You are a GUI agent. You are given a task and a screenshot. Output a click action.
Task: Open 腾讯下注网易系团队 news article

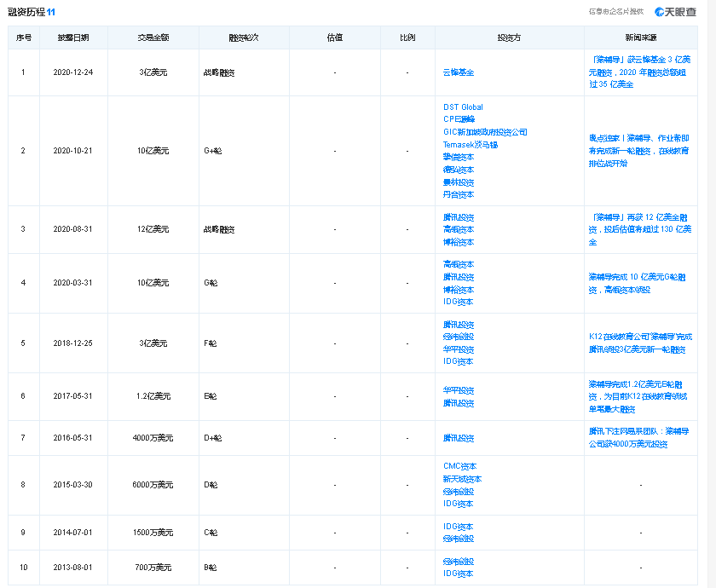tap(640, 438)
